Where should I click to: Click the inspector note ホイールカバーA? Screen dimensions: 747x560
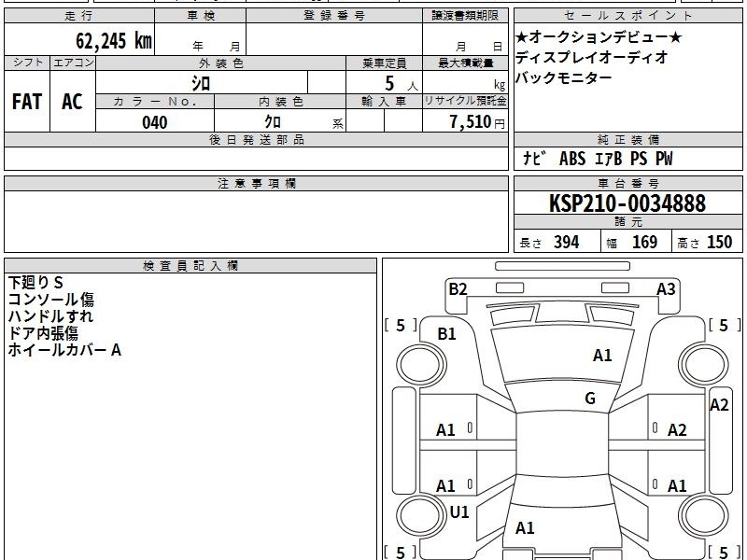pyautogui.click(x=64, y=350)
